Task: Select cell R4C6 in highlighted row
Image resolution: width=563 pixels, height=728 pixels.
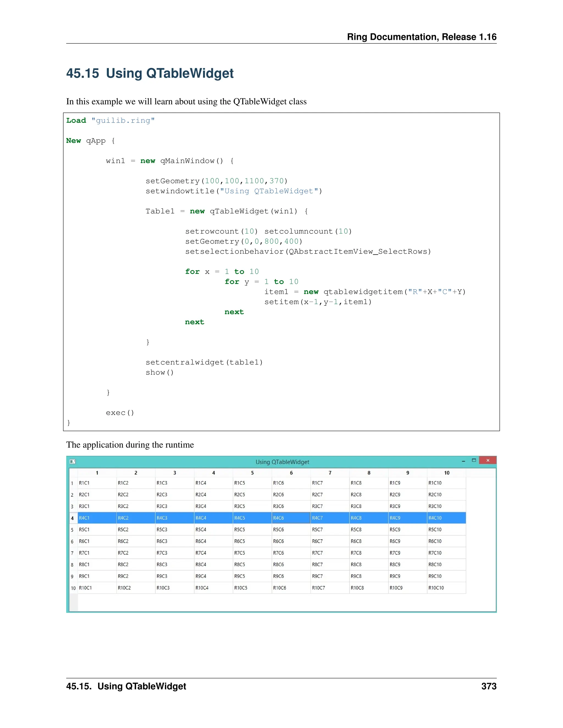Action: point(291,518)
